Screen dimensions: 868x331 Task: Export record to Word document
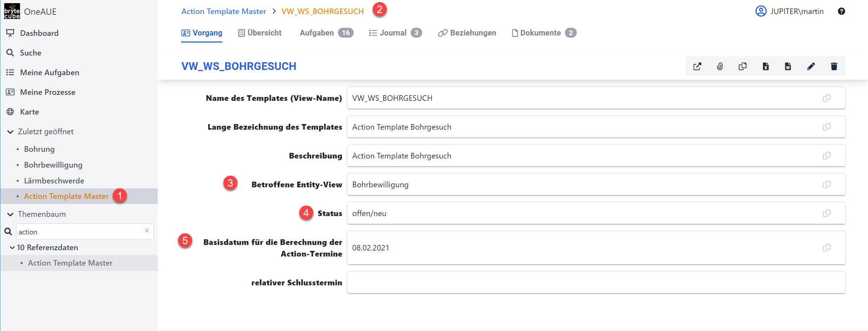[788, 66]
